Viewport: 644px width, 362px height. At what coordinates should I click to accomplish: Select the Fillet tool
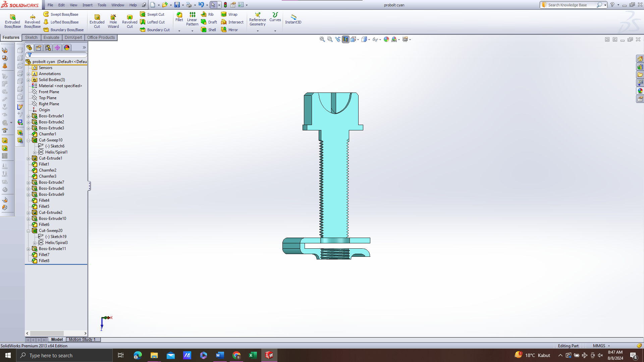click(179, 17)
